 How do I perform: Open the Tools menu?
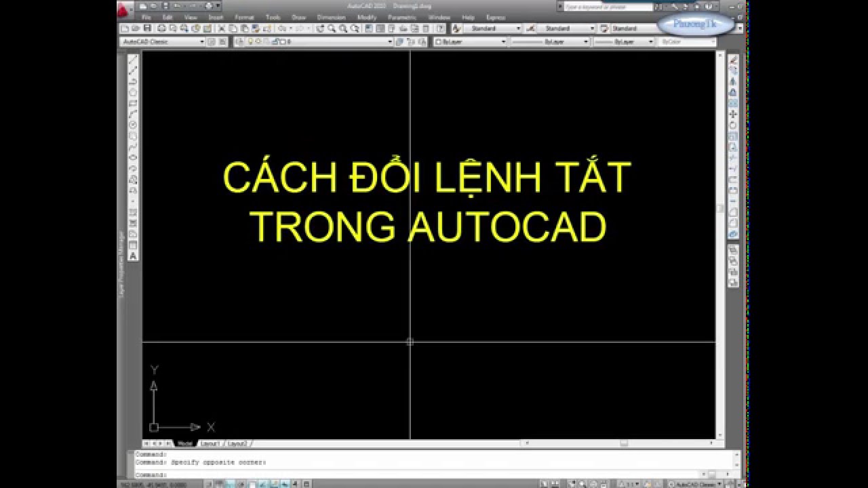(273, 17)
